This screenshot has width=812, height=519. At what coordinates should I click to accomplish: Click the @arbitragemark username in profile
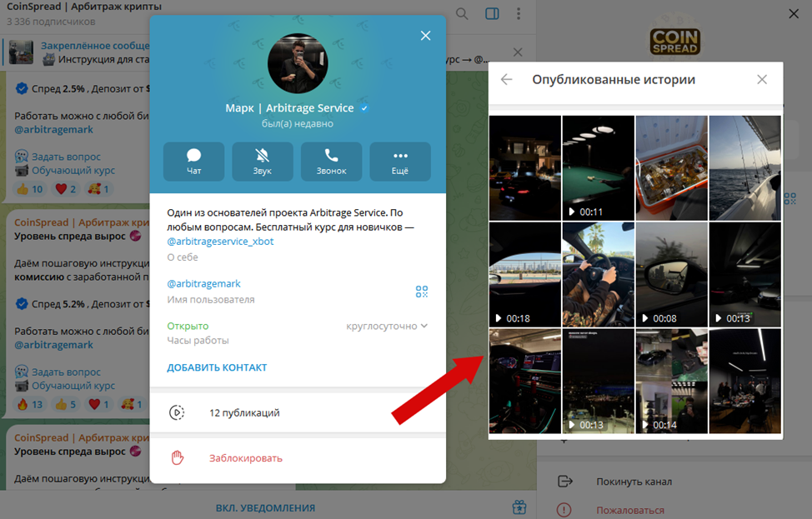click(203, 283)
